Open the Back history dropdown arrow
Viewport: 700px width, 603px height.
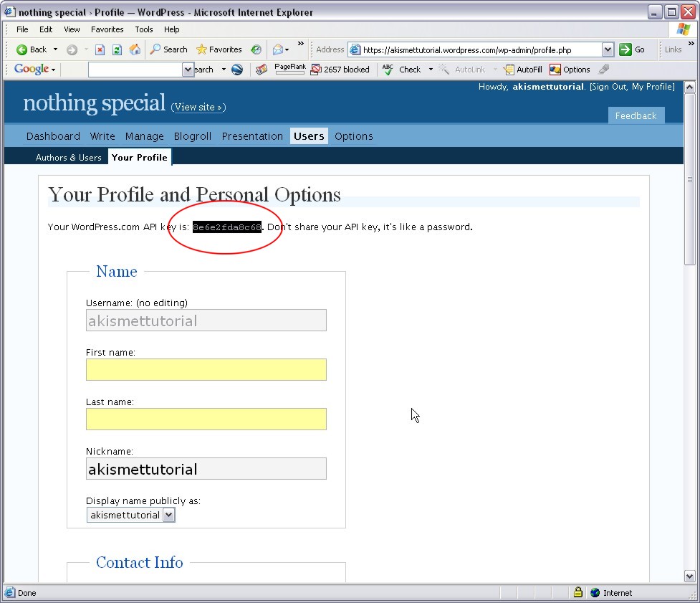pyautogui.click(x=55, y=49)
